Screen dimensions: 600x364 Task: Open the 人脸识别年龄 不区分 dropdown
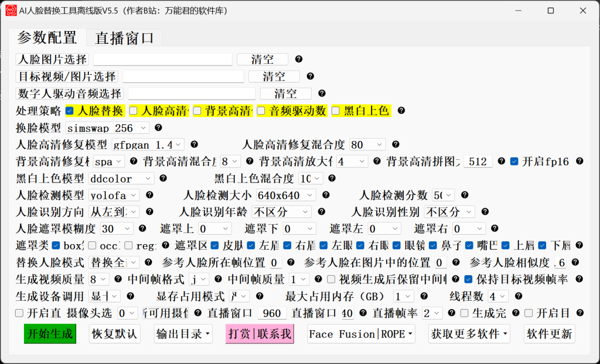click(282, 211)
